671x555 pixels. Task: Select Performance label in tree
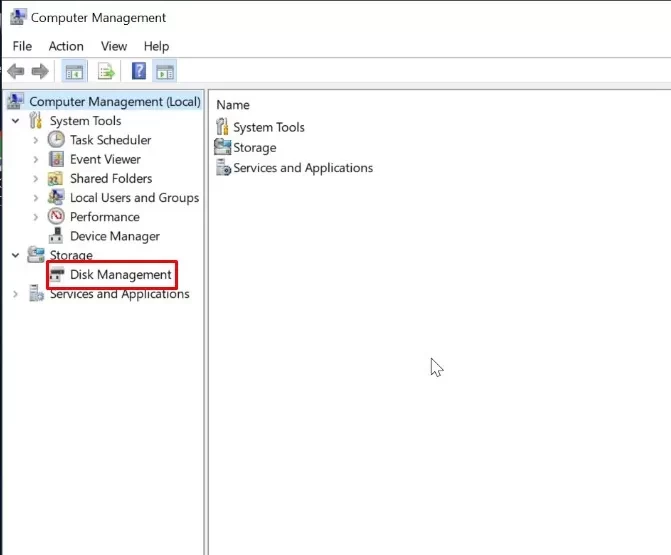point(104,217)
